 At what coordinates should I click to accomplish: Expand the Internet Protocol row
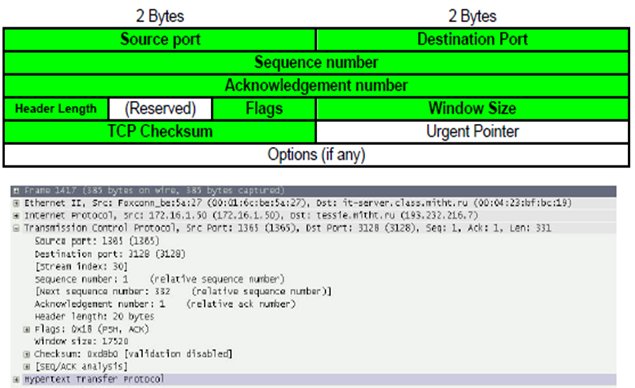point(16,215)
